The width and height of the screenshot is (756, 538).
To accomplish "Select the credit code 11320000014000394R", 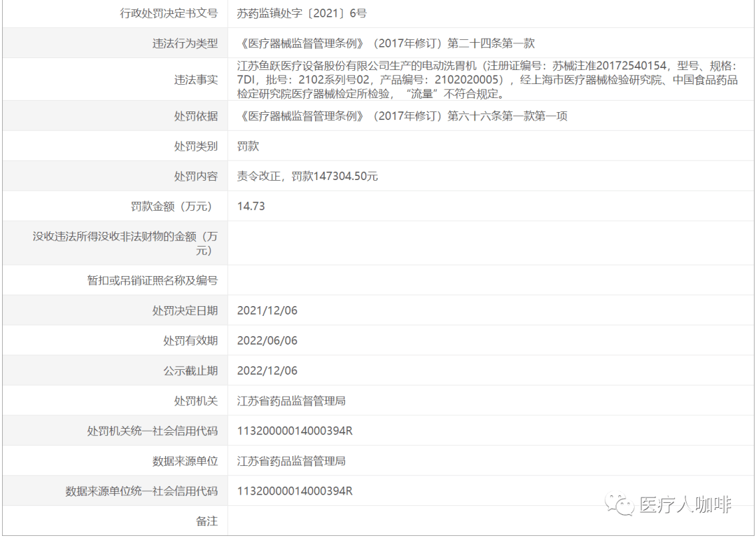I will click(x=294, y=431).
